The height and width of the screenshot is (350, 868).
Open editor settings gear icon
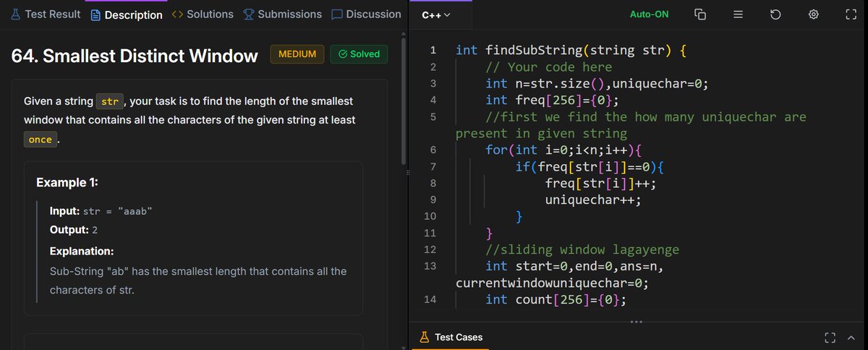813,14
